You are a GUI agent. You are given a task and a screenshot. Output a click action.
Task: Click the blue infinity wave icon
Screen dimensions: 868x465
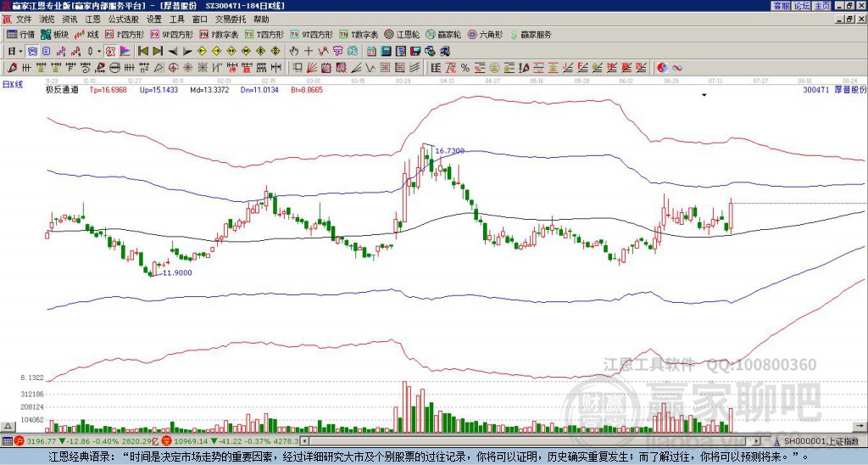point(677,68)
